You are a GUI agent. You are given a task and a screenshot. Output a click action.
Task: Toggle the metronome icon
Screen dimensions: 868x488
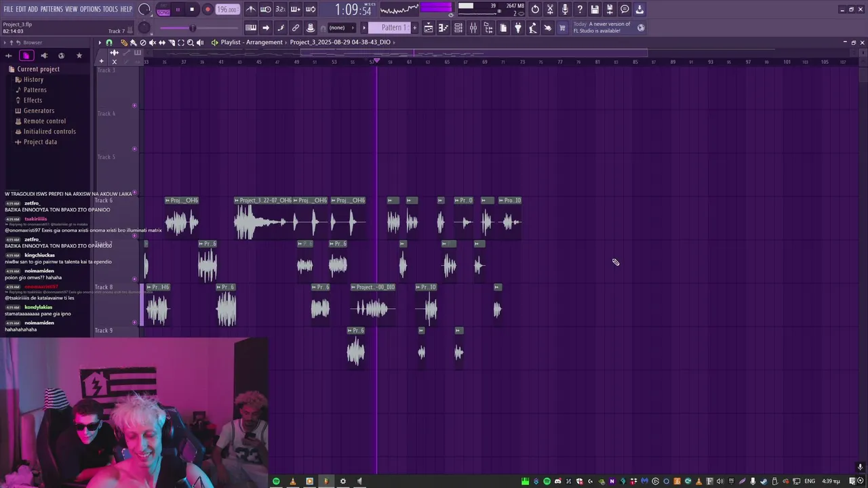coord(251,9)
